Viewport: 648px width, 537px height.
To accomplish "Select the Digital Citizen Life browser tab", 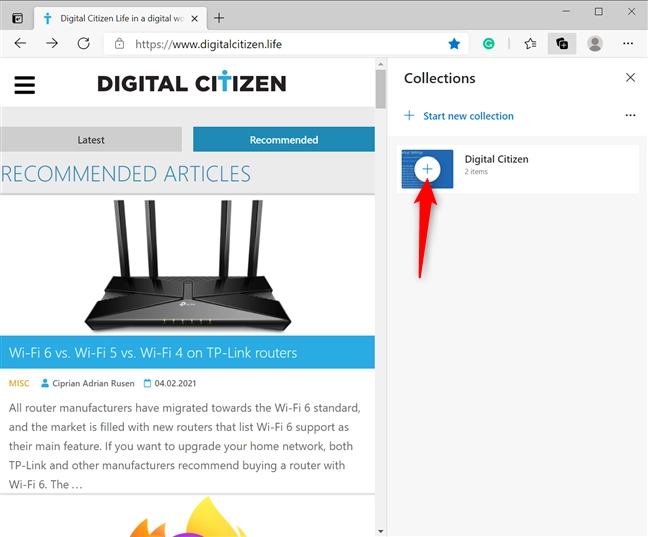I will [x=120, y=19].
